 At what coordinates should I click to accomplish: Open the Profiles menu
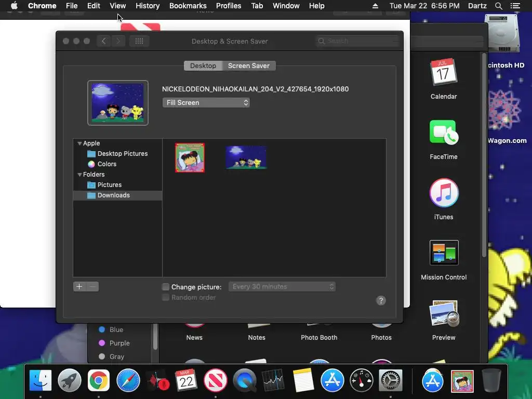(x=229, y=6)
